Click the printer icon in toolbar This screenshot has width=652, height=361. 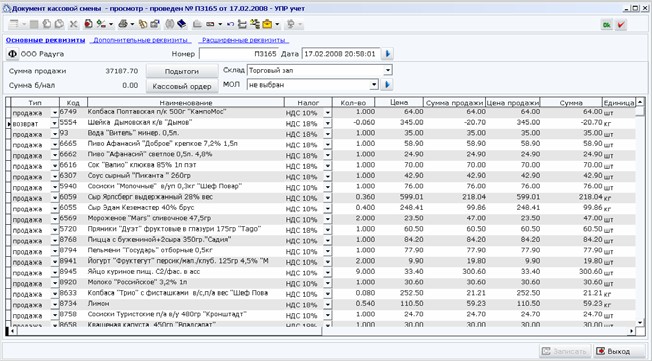(123, 24)
